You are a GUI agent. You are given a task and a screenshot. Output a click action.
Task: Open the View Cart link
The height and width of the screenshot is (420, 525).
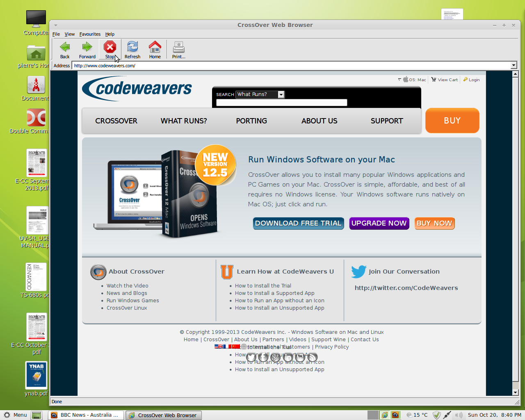coord(445,80)
